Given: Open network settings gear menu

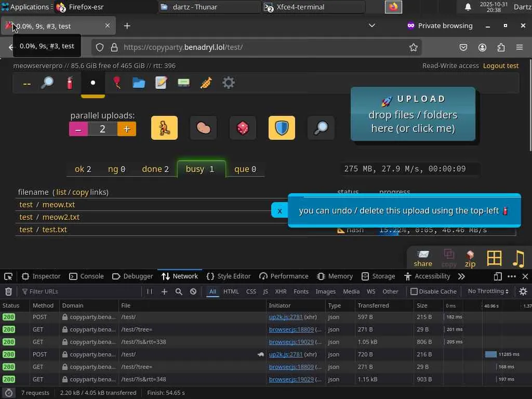Looking at the screenshot, I should point(523,291).
